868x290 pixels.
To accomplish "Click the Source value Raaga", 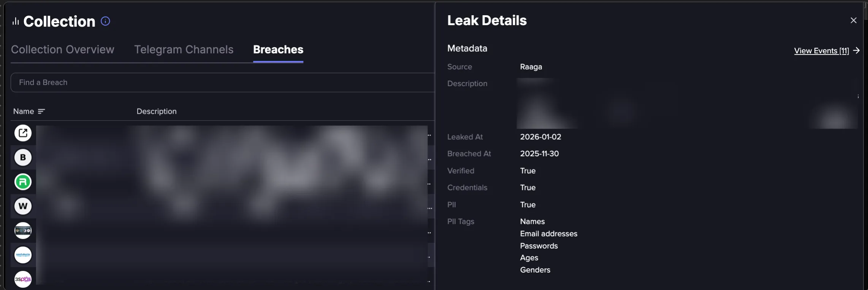I will (531, 67).
